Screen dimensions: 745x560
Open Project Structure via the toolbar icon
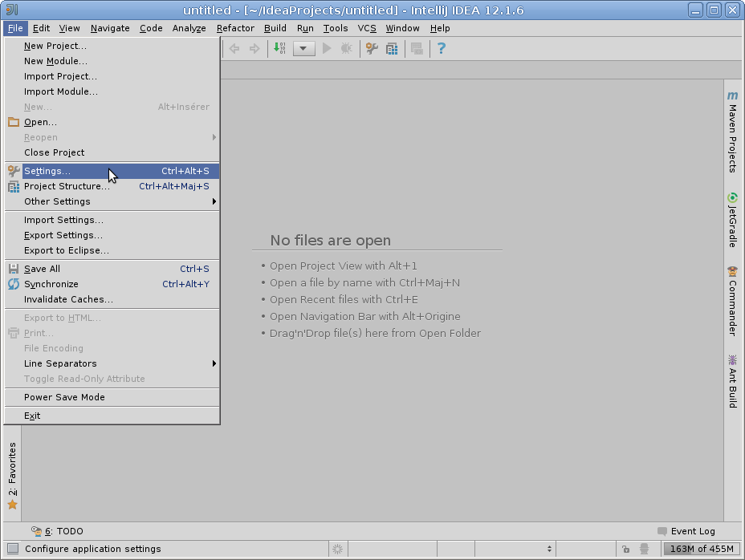[x=392, y=48]
